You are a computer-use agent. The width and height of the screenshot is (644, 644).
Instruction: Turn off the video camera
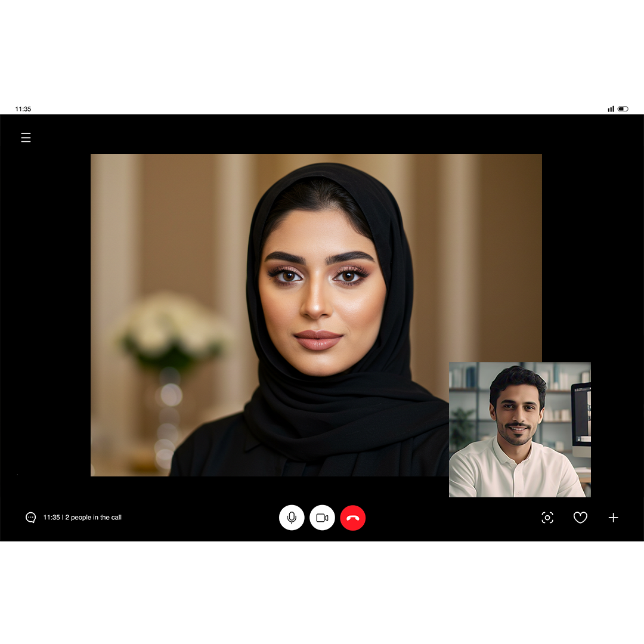[322, 518]
